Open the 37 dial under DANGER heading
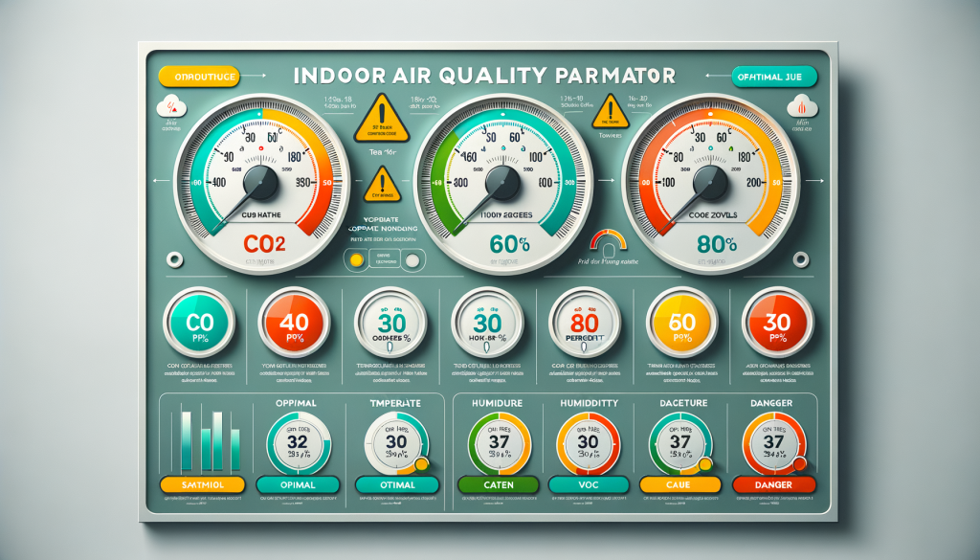 pos(773,443)
